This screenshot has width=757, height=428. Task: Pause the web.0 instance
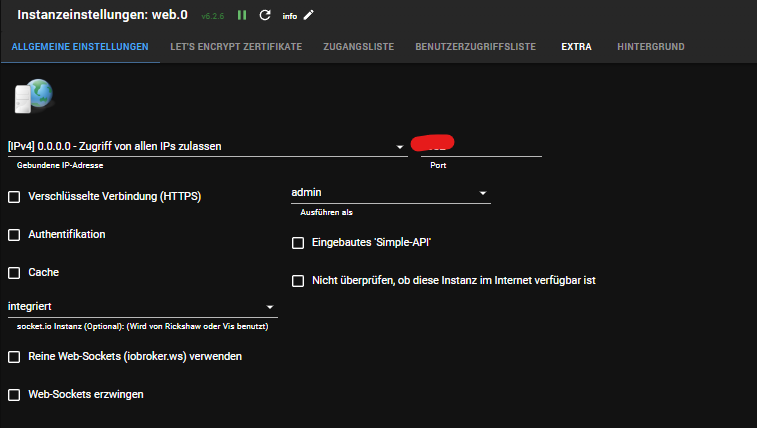(x=242, y=15)
